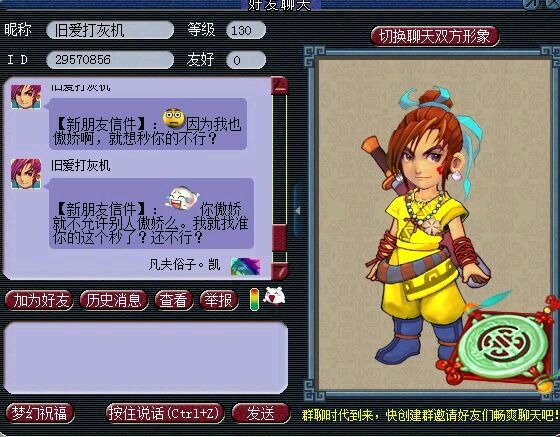Focus the message input box
Image resolution: width=560 pixels, height=437 pixels.
146,357
